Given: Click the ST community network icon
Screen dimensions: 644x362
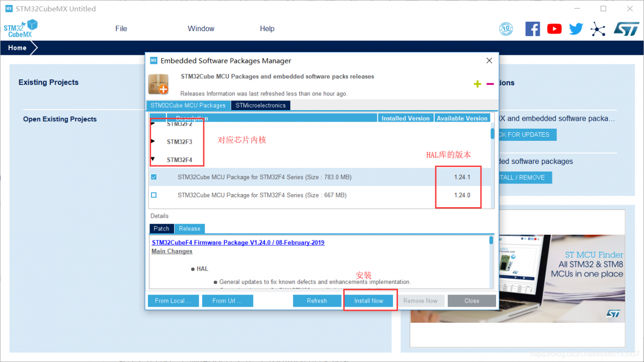Looking at the screenshot, I should tap(598, 29).
